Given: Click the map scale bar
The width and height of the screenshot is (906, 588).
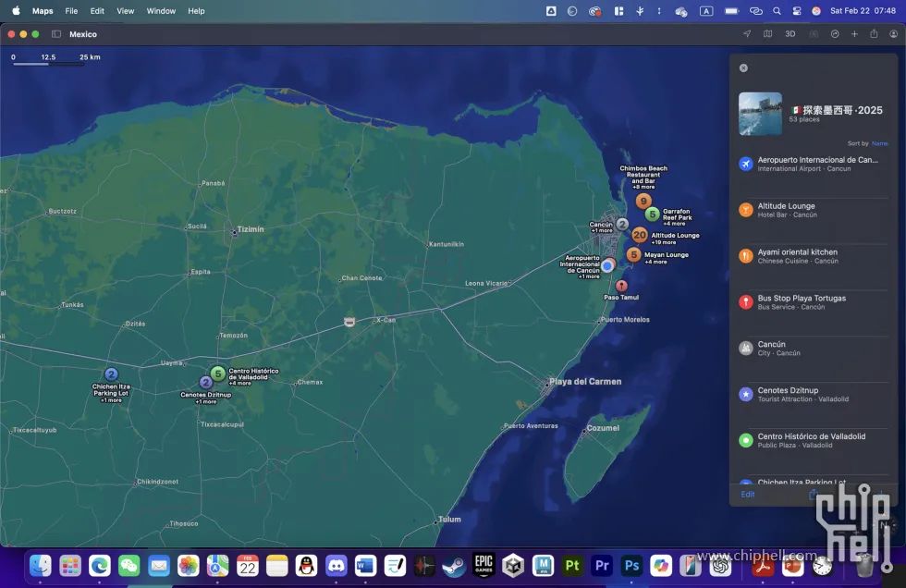Looking at the screenshot, I should [x=55, y=59].
